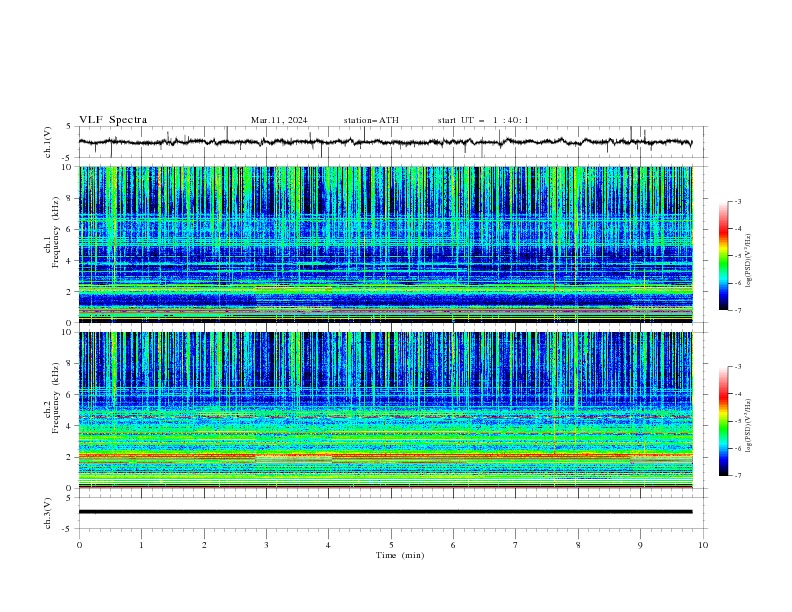Click the ch.2 colorbar "log(PSD)(V²/Hz)" label

[749, 426]
